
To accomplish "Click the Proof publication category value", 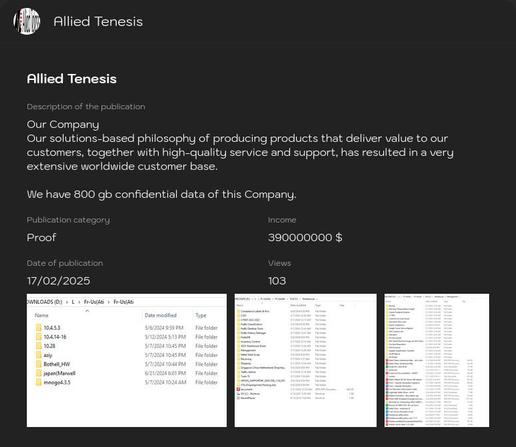I will pos(41,237).
